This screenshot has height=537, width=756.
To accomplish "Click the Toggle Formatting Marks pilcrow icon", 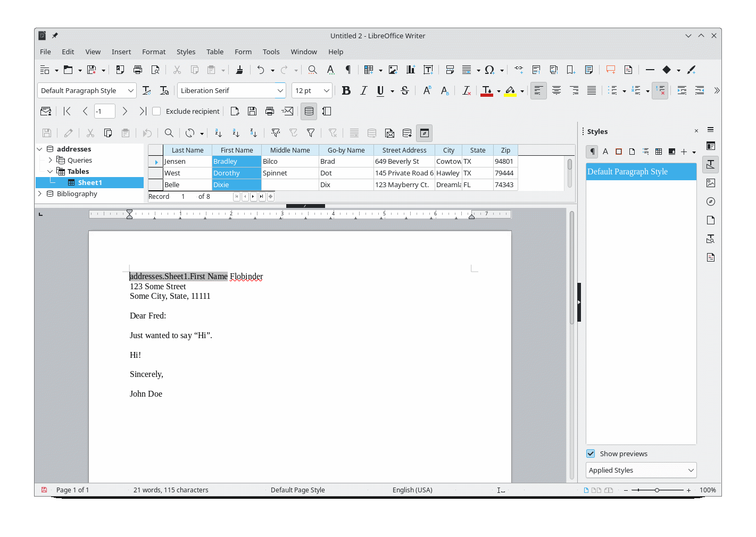I will coord(348,70).
